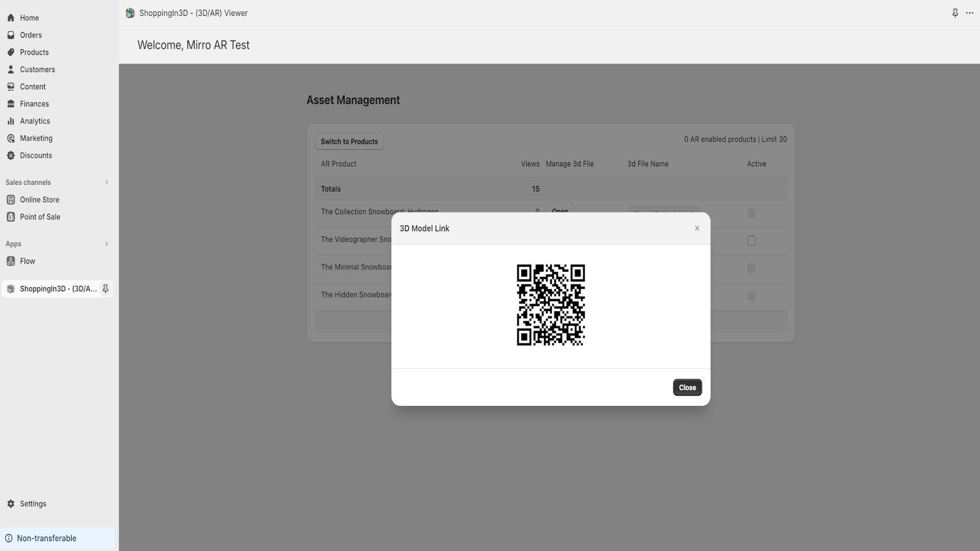
Task: Click the Flow app icon
Action: pos(10,261)
